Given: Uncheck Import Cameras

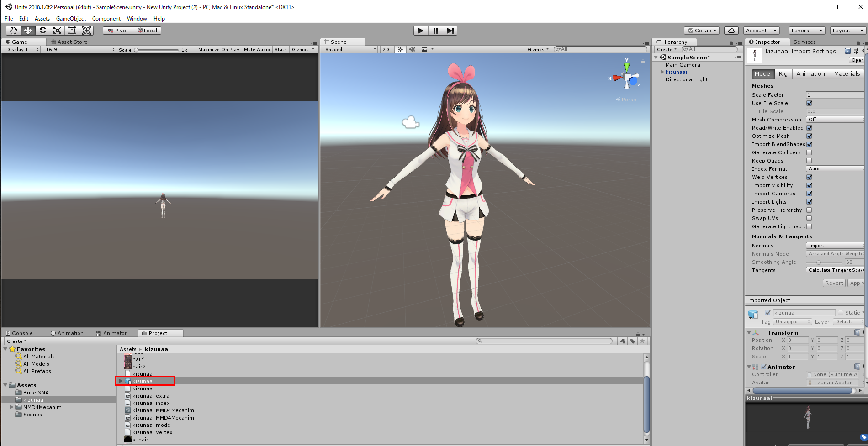Looking at the screenshot, I should 809,194.
